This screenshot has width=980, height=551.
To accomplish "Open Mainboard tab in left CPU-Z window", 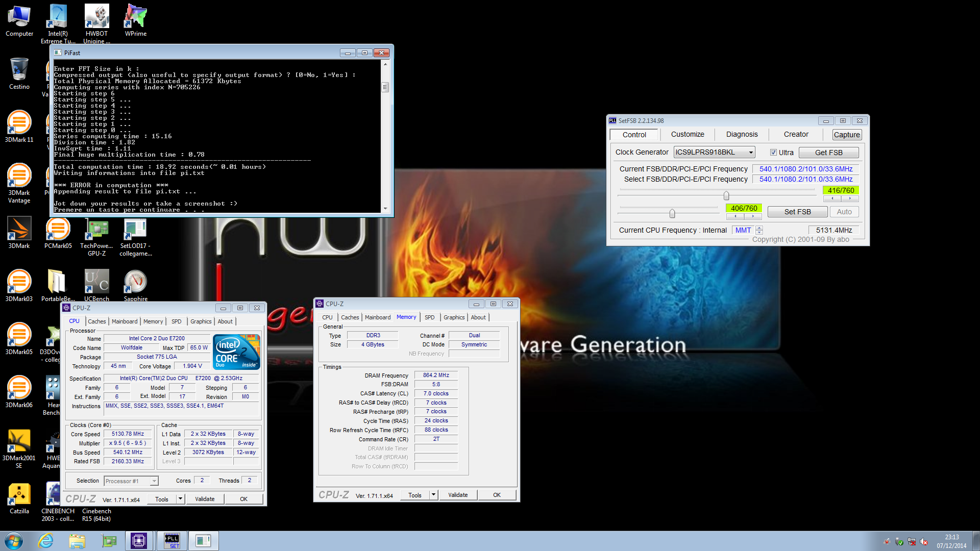I will click(125, 321).
